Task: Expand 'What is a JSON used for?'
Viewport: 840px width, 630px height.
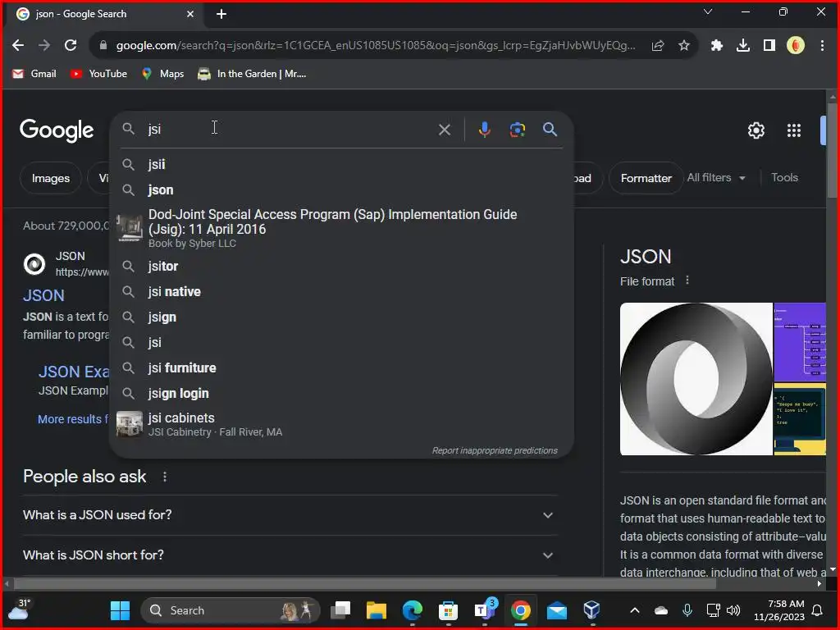Action: (290, 515)
